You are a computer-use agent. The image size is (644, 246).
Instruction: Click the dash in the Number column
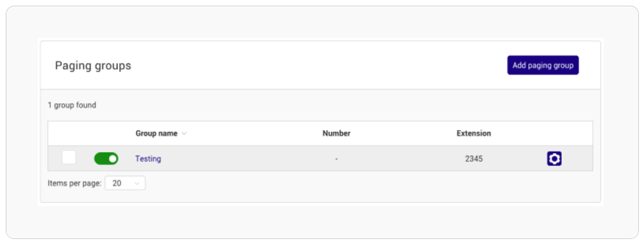337,159
